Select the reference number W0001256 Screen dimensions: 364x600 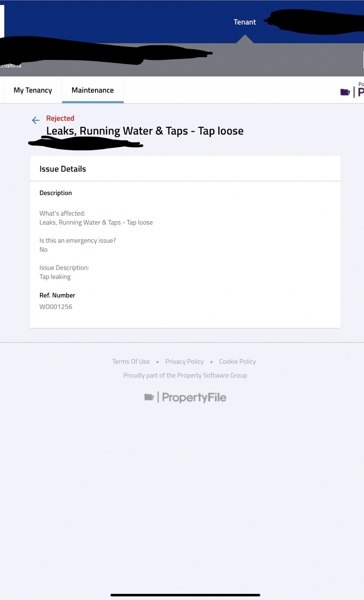pos(56,307)
